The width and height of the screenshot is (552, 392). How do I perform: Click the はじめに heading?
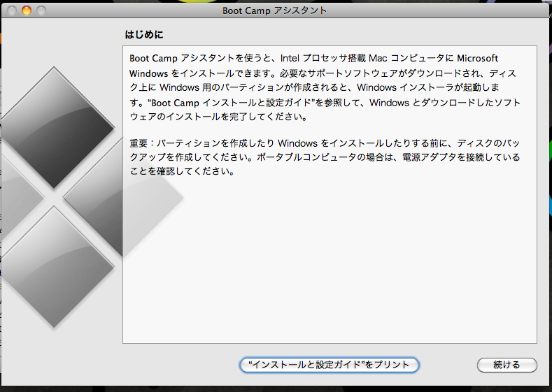click(x=144, y=34)
